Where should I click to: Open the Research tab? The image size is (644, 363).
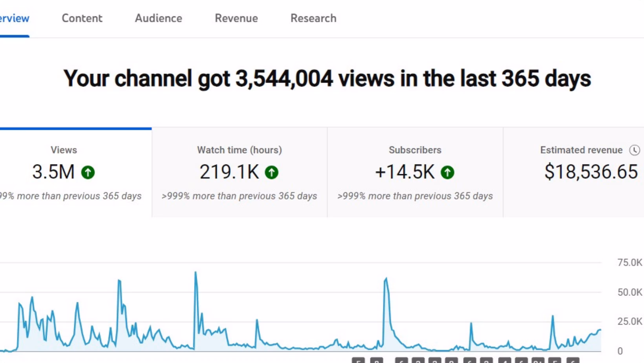click(313, 18)
